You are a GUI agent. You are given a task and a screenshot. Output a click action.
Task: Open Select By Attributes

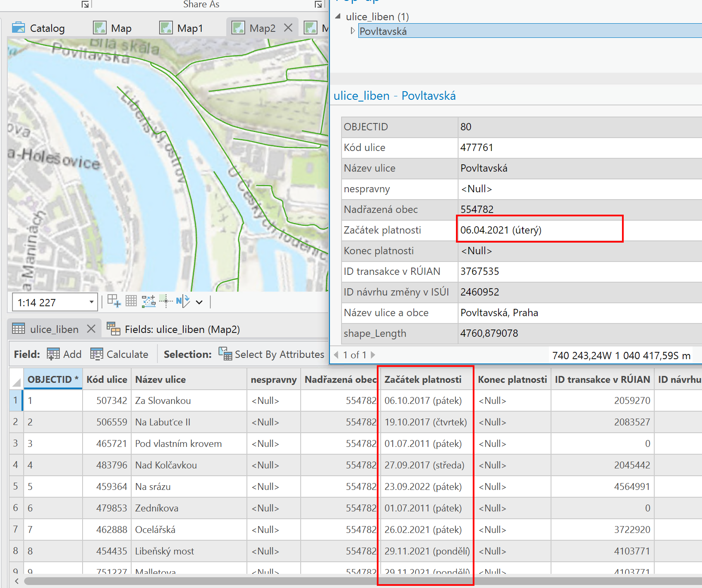[271, 354]
